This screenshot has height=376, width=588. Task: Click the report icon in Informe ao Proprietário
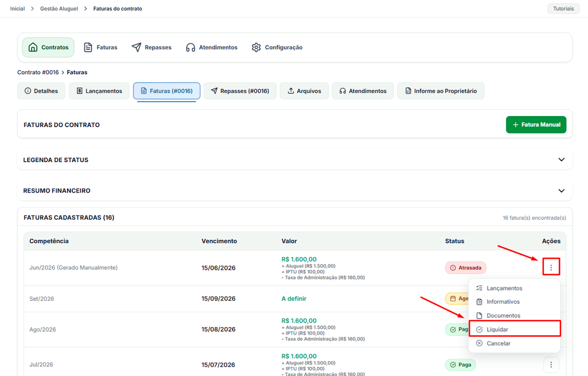pos(408,91)
